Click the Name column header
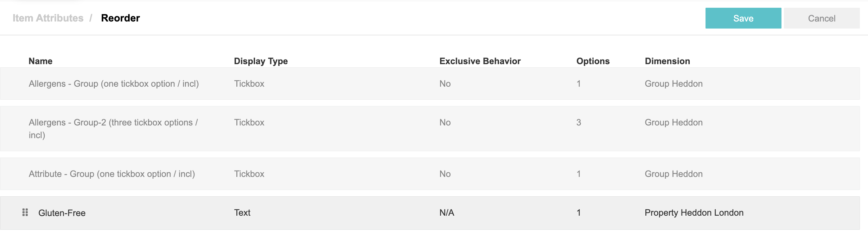The width and height of the screenshot is (868, 234). click(40, 61)
